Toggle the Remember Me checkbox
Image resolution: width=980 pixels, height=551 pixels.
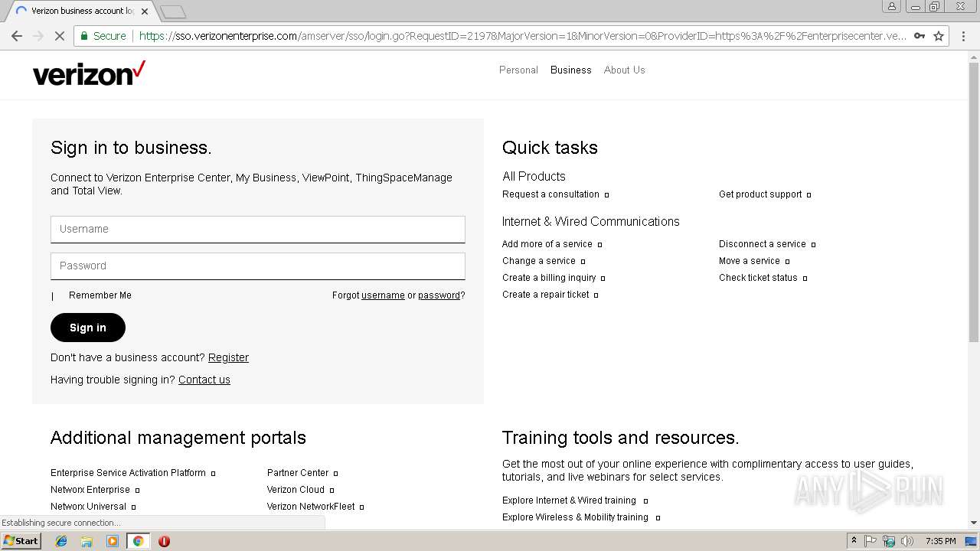[53, 296]
